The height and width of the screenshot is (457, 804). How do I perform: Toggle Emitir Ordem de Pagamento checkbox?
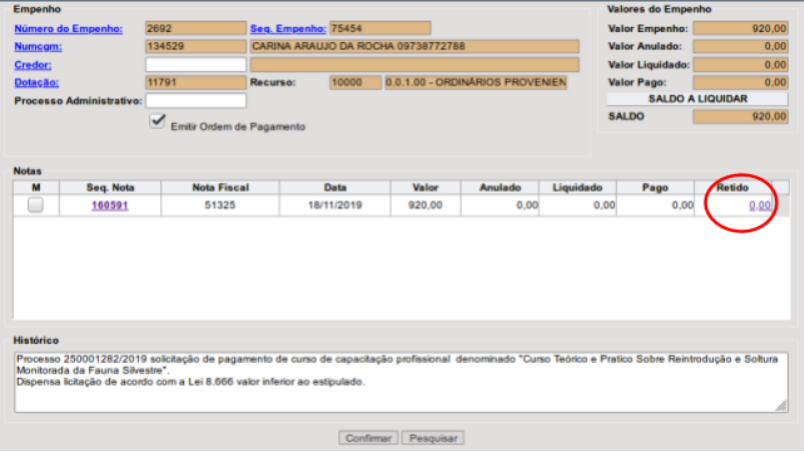coord(157,121)
